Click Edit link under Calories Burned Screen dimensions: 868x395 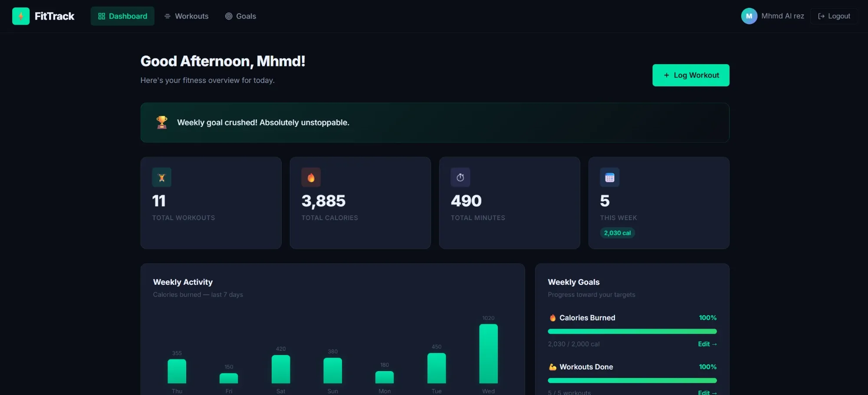[707, 344]
